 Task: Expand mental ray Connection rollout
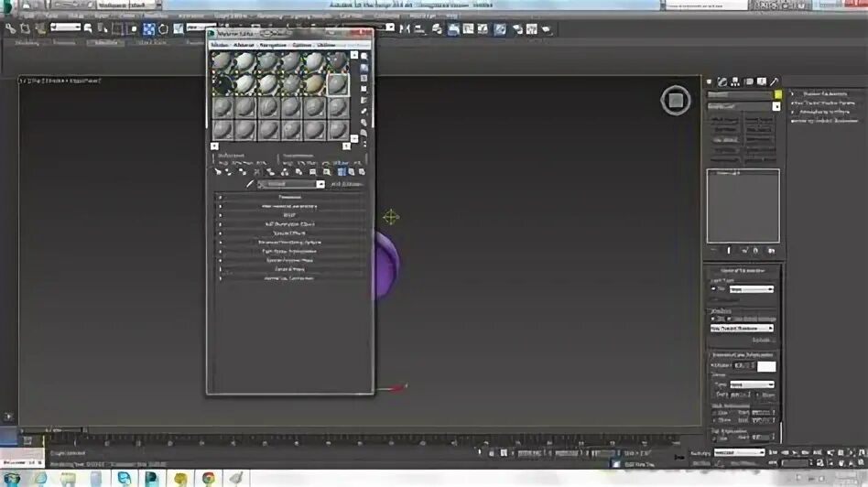point(289,278)
